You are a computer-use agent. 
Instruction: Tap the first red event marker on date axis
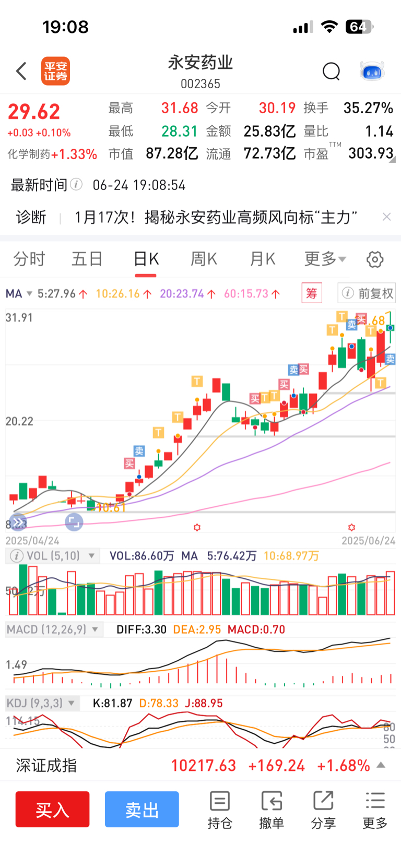point(197,528)
